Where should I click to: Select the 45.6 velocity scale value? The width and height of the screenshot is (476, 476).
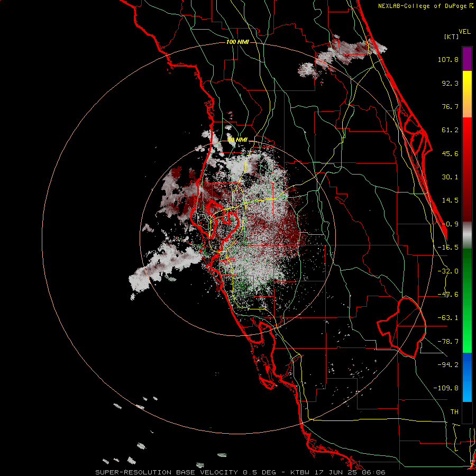(450, 153)
